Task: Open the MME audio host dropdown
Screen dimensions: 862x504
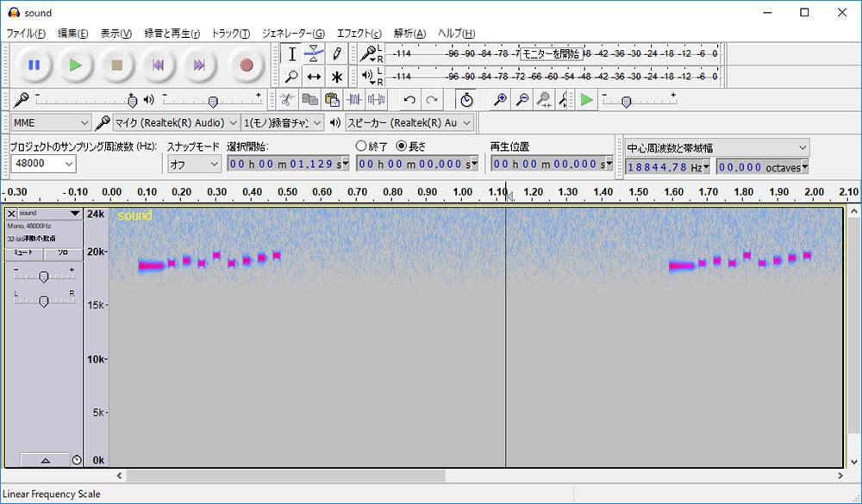Action: (x=50, y=123)
